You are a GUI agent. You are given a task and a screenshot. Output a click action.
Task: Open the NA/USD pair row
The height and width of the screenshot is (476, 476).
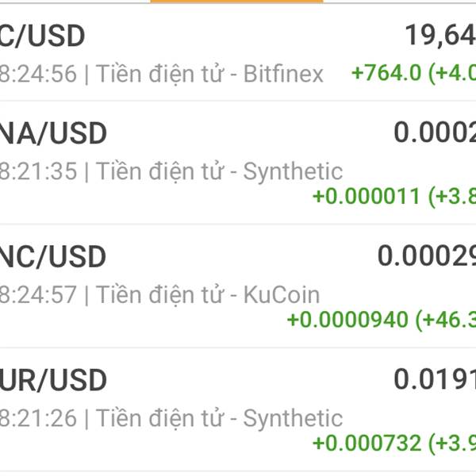point(238,163)
